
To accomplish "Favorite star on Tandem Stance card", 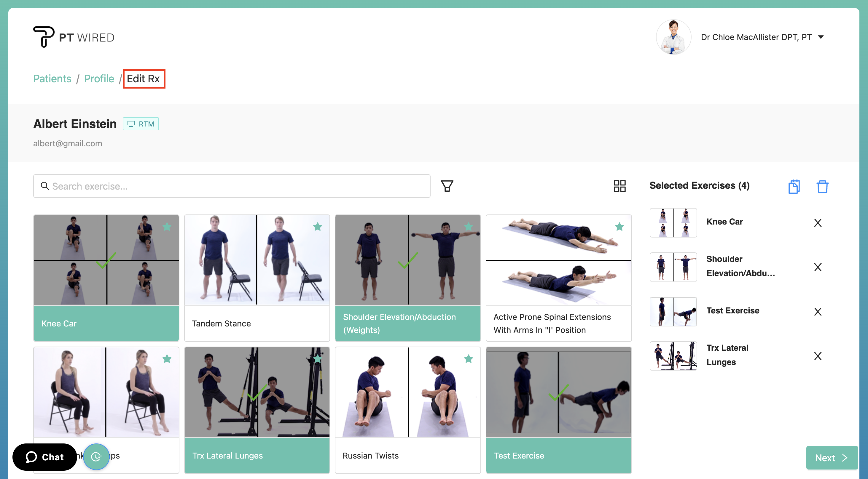I will point(317,227).
